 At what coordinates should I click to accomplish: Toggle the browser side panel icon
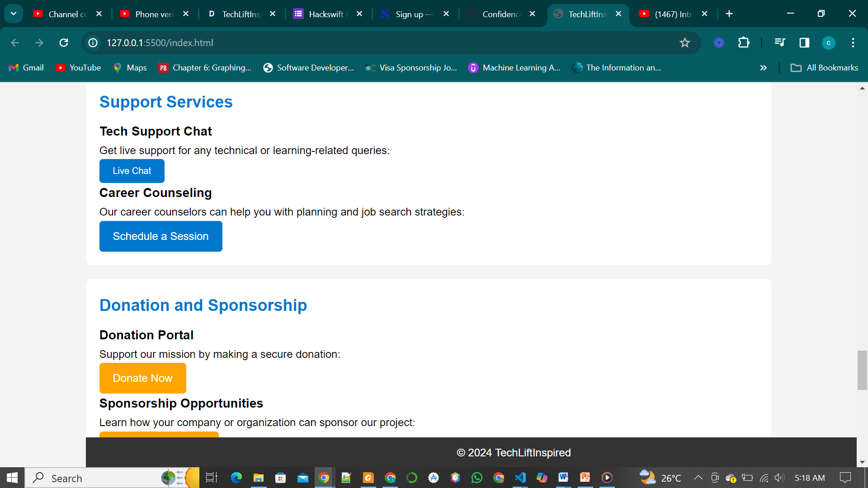click(804, 42)
